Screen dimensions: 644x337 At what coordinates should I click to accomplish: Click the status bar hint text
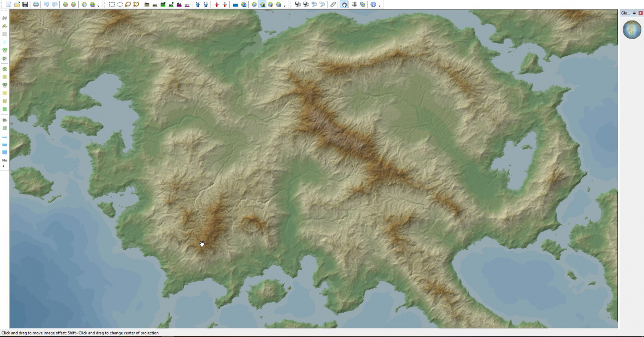pyautogui.click(x=80, y=333)
